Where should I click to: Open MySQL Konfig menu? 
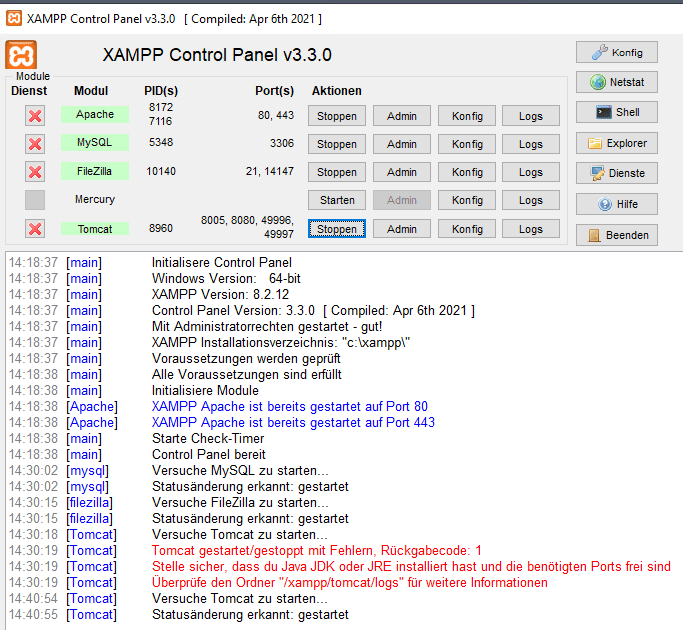click(x=467, y=144)
